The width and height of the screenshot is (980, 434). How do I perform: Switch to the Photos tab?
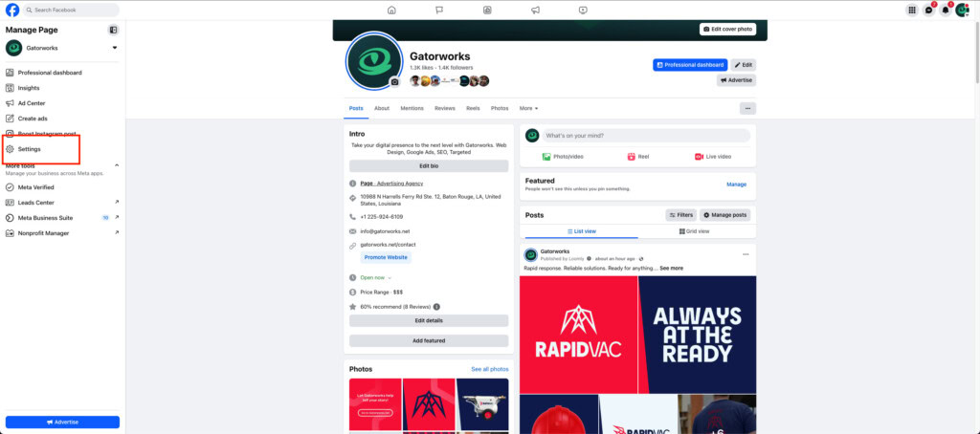click(500, 108)
